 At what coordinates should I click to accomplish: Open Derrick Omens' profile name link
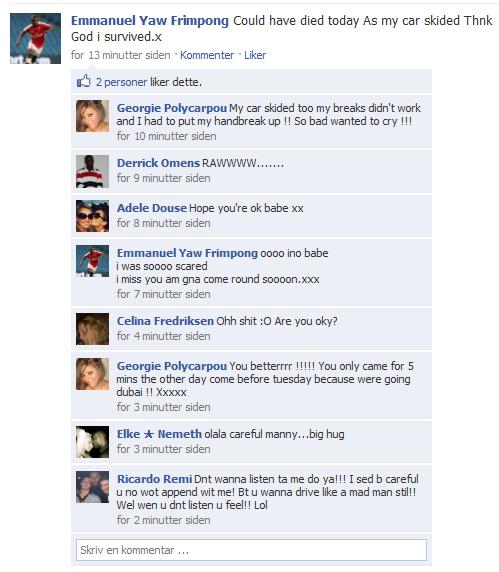pyautogui.click(x=158, y=163)
